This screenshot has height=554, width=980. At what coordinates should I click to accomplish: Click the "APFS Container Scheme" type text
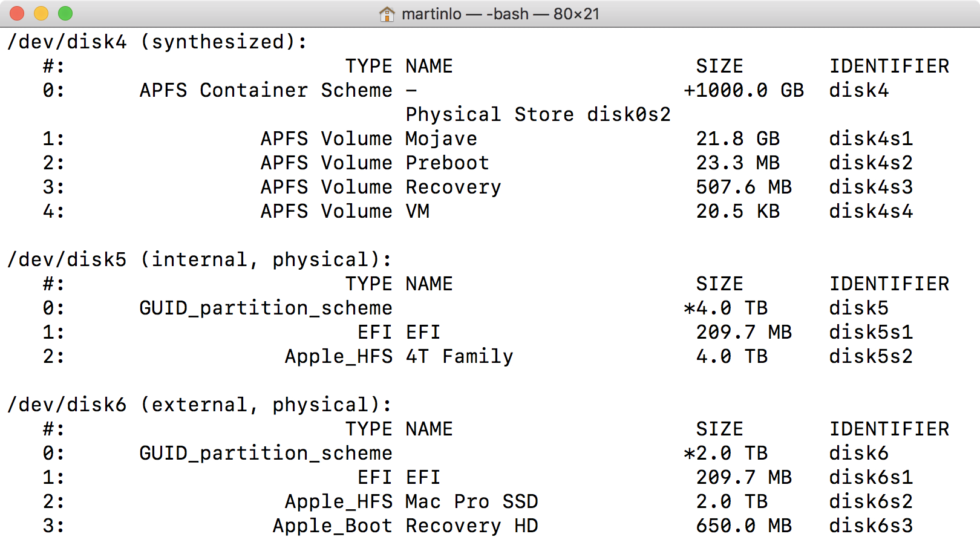[266, 90]
